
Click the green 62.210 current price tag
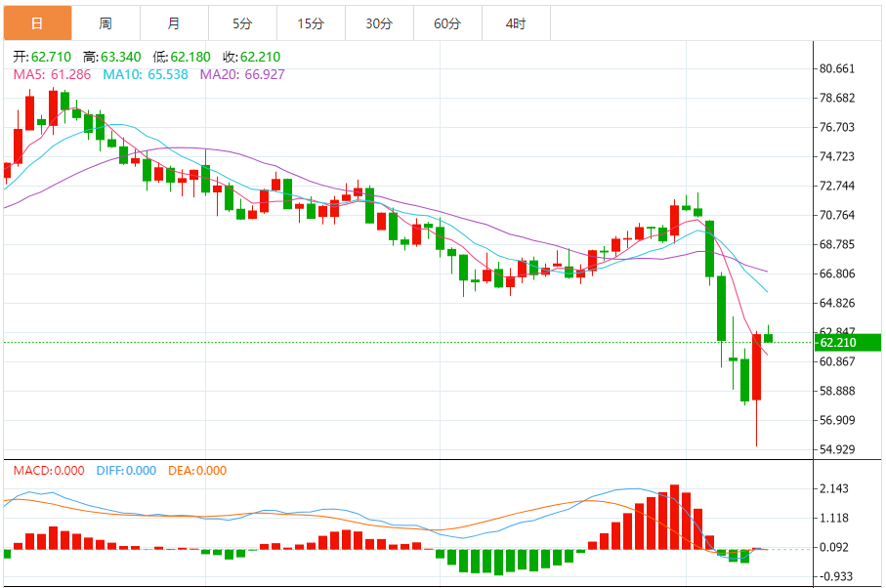[848, 342]
